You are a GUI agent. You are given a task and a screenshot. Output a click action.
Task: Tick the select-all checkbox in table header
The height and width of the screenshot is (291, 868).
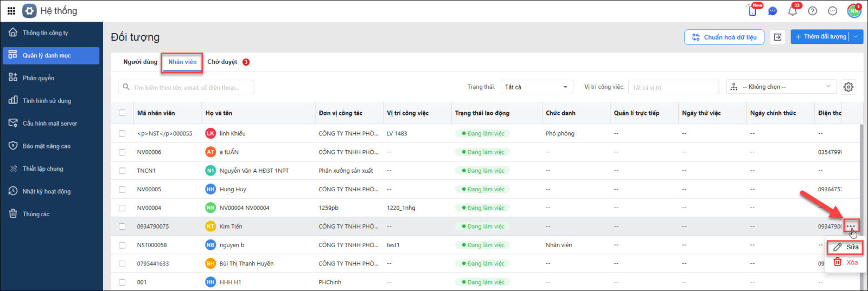[x=122, y=113]
